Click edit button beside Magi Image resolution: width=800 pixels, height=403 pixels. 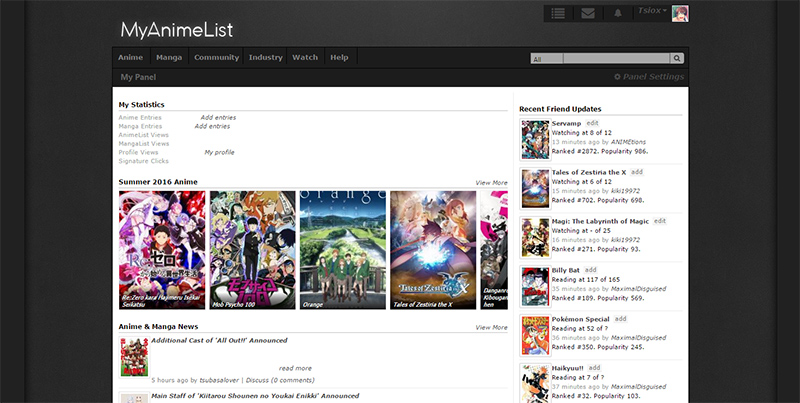(x=660, y=221)
